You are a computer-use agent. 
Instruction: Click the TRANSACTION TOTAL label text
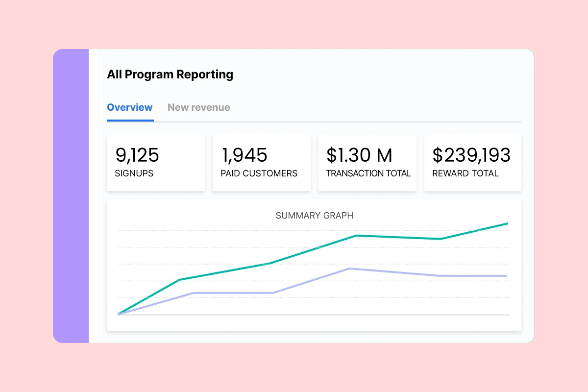coord(368,173)
